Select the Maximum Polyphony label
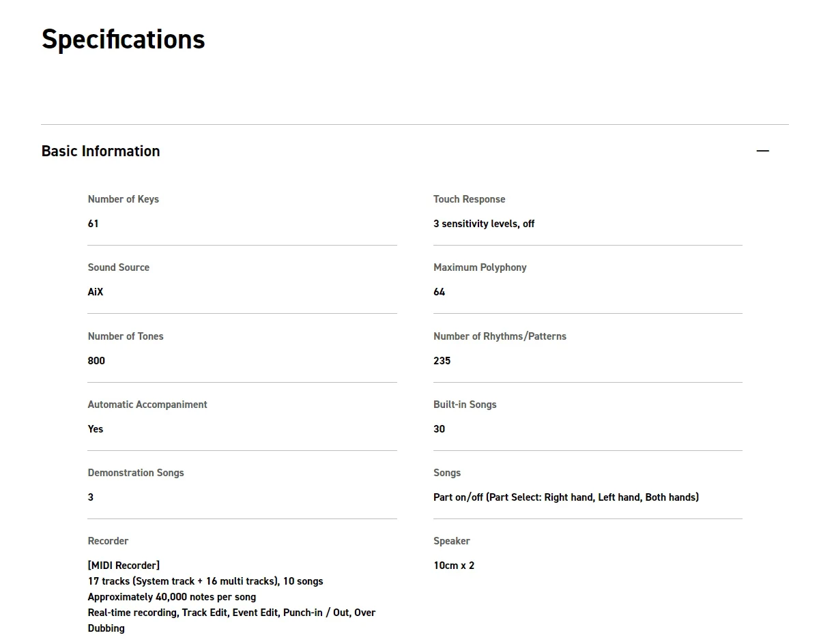This screenshot has width=819, height=644. [x=480, y=267]
